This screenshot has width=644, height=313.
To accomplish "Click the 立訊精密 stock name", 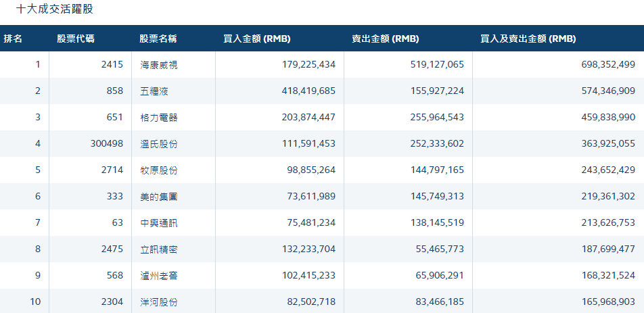I will pyautogui.click(x=158, y=249).
